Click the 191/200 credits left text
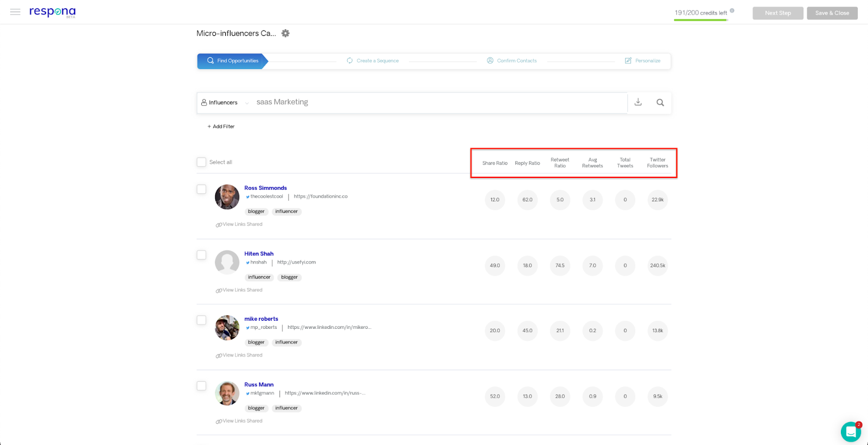 (700, 12)
